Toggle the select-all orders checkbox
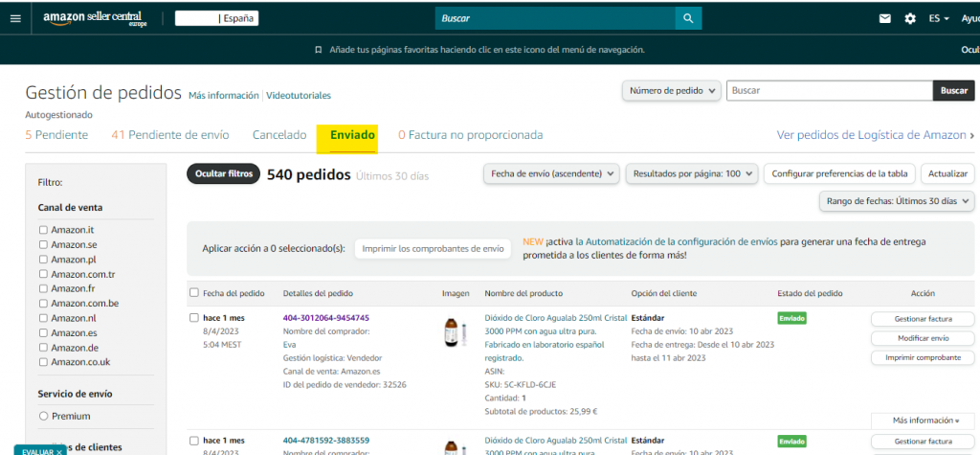 coord(193,293)
